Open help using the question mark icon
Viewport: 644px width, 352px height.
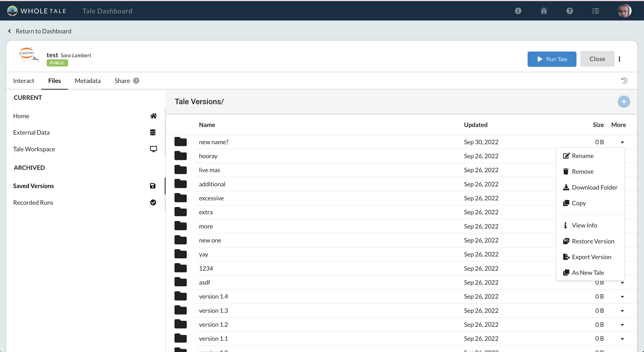570,11
